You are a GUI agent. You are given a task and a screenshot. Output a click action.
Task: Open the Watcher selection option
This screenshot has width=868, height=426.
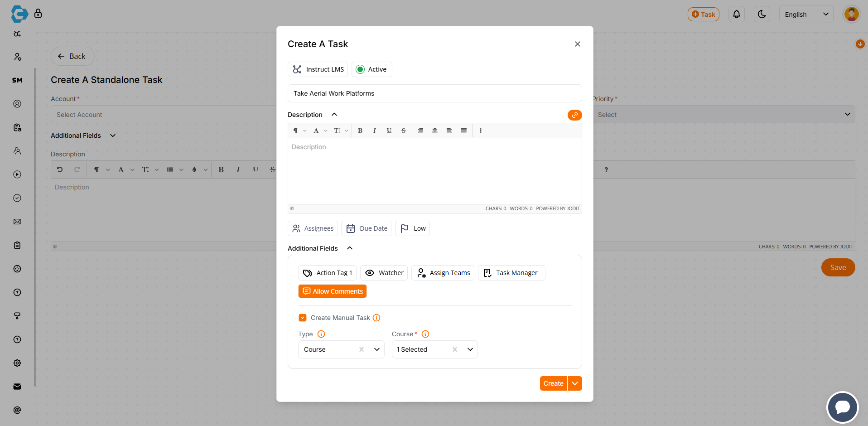(x=384, y=273)
